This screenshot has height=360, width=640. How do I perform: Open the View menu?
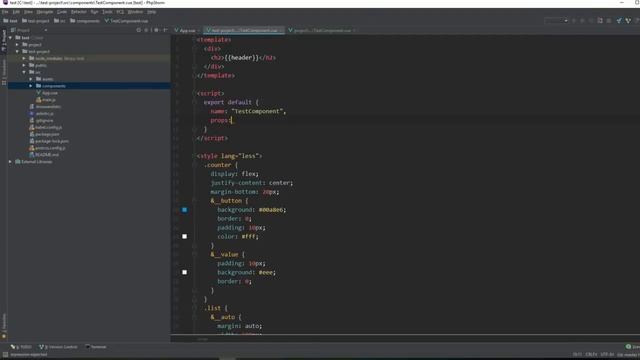click(x=28, y=12)
